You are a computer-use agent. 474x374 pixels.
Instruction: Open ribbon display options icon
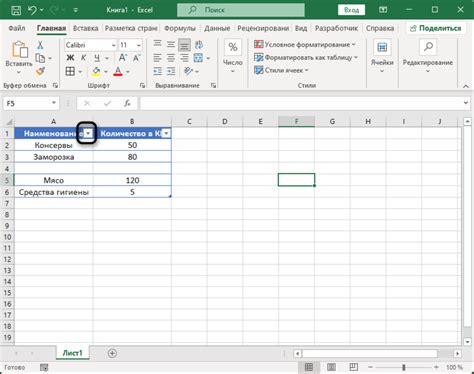click(383, 10)
